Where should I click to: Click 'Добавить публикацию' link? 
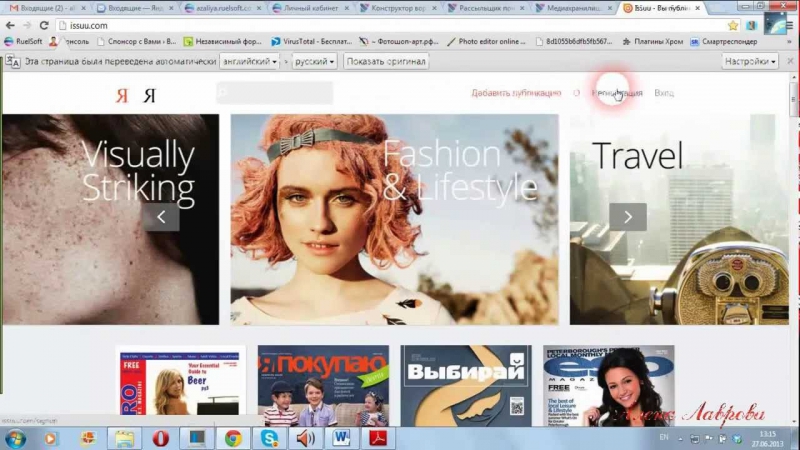(516, 93)
